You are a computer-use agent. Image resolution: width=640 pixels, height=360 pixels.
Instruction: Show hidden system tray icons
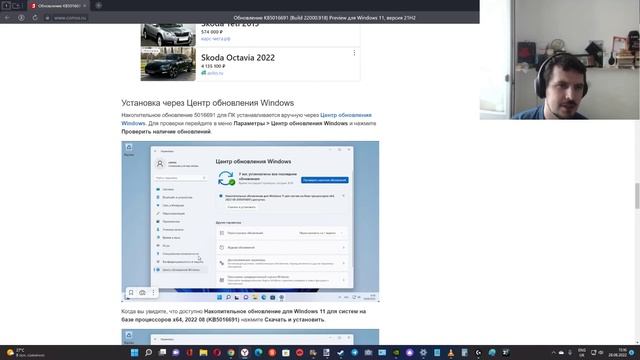click(554, 353)
